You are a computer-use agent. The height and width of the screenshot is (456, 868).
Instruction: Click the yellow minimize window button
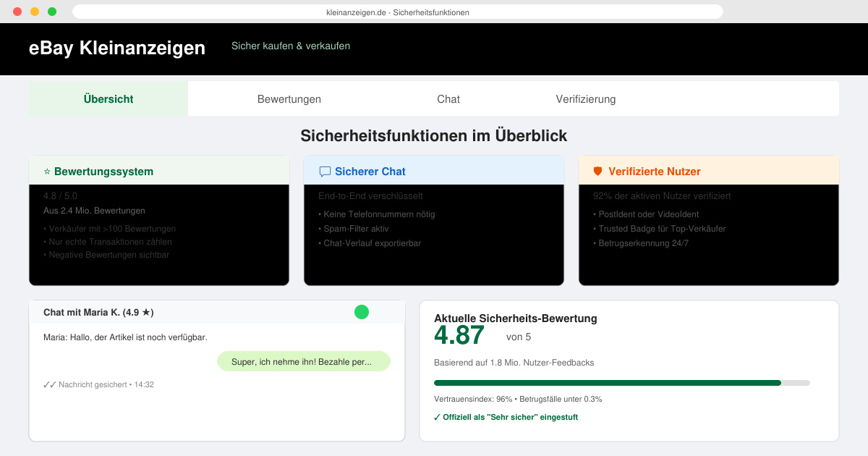35,12
